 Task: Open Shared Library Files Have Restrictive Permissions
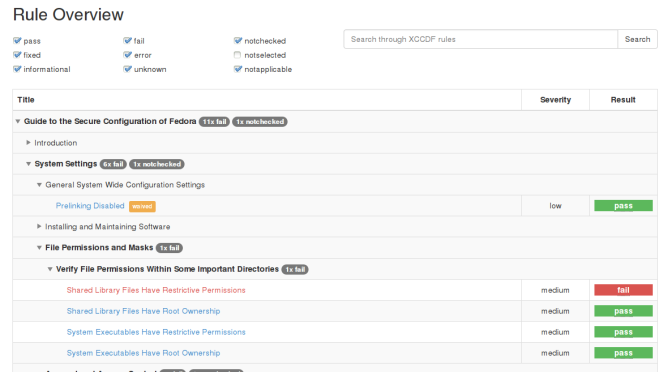pos(156,290)
